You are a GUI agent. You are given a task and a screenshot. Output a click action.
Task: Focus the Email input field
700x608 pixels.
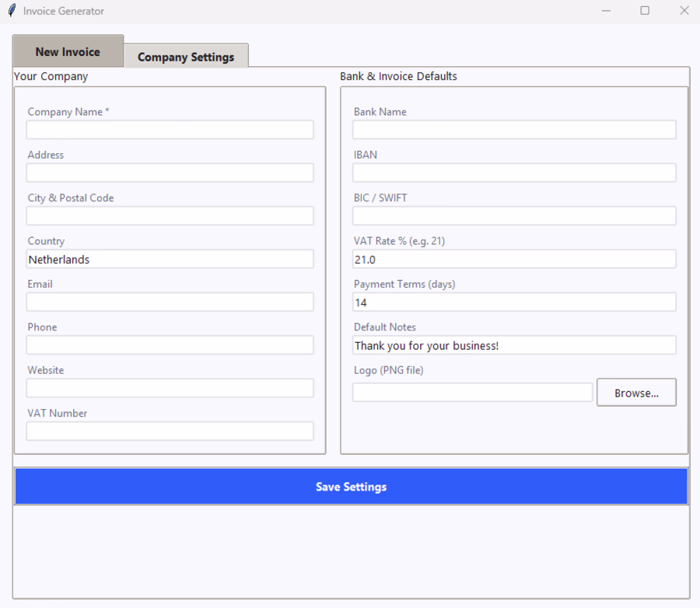tap(170, 302)
